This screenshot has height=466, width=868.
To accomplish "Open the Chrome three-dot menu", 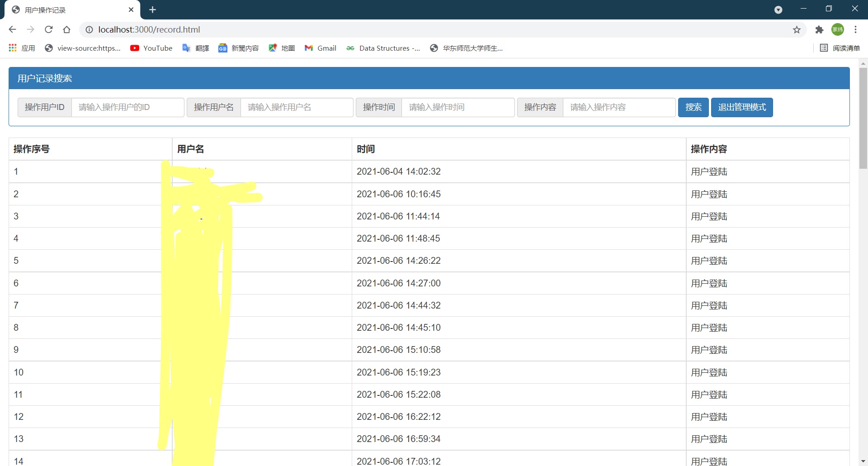I will pyautogui.click(x=856, y=29).
